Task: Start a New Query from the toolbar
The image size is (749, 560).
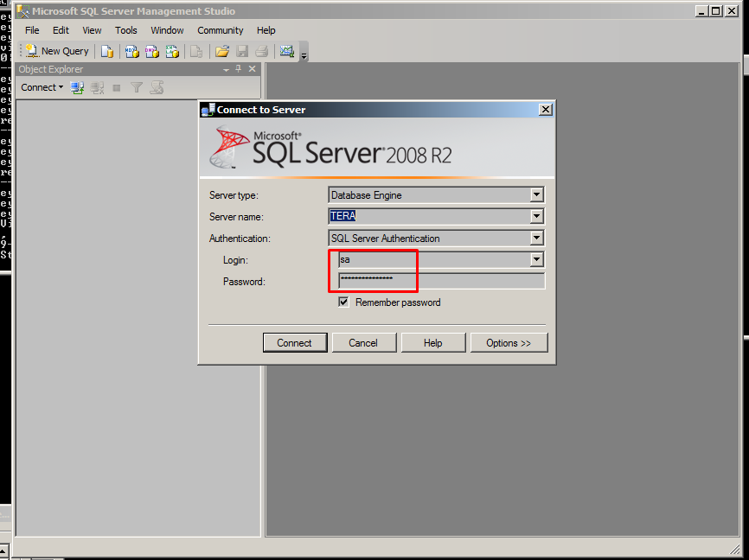Action: click(x=57, y=51)
